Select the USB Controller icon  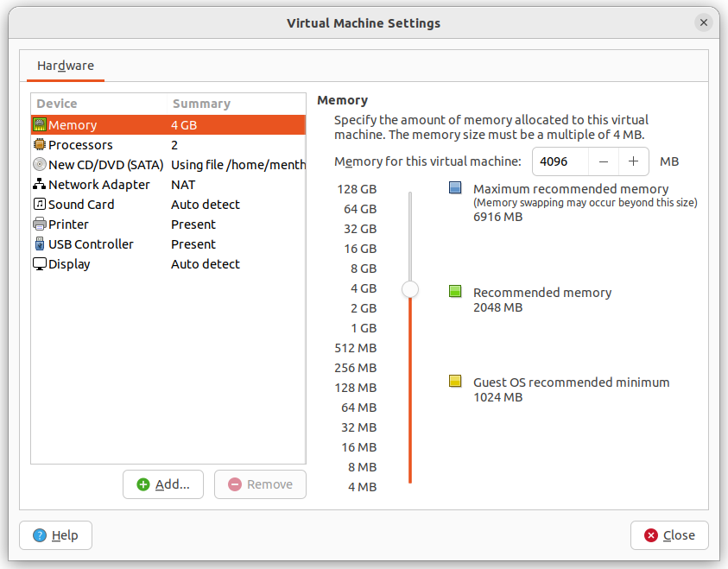click(x=40, y=243)
